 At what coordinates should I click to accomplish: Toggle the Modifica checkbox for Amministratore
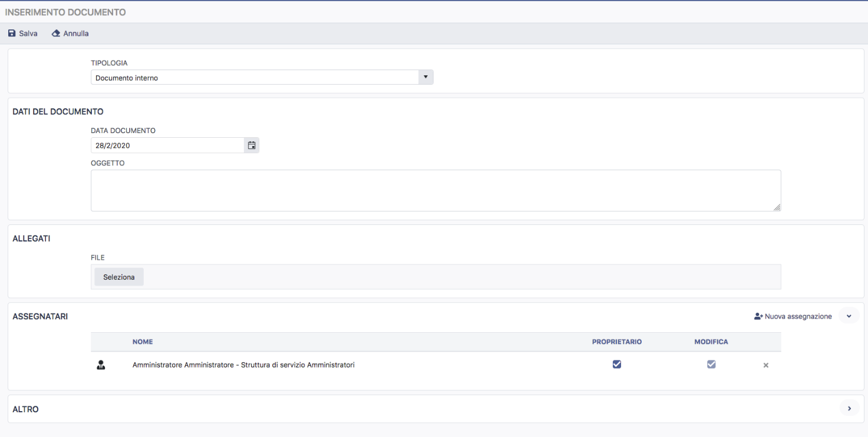pos(711,365)
